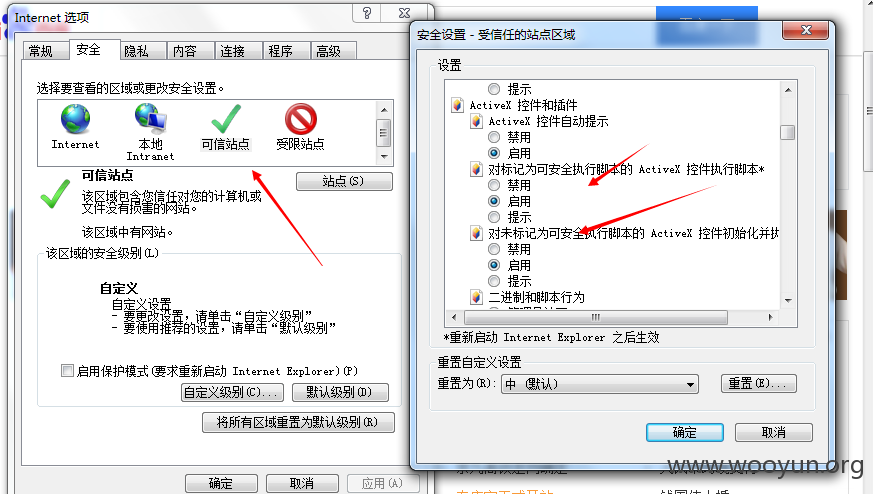Click the zone list down scroll arrow

coord(384,157)
